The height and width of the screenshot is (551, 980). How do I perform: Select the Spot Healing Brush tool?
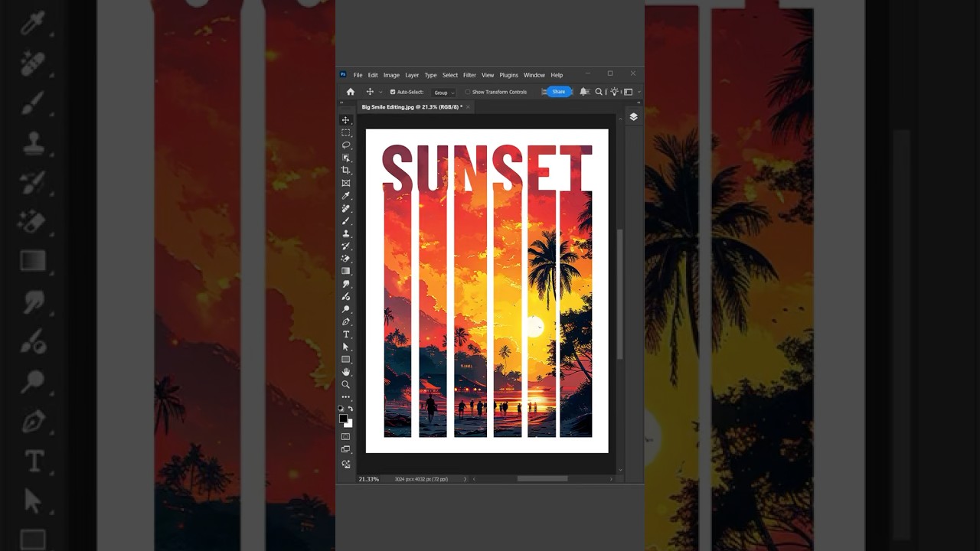tap(345, 208)
